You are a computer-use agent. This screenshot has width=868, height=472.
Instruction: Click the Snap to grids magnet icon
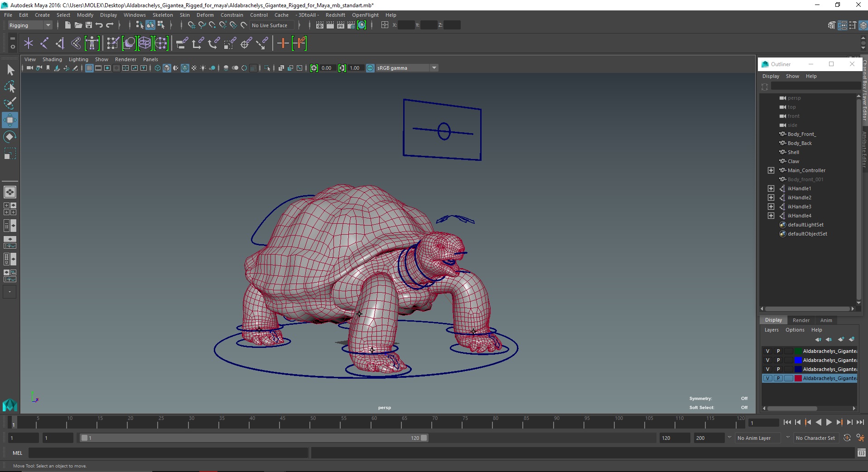coord(191,25)
